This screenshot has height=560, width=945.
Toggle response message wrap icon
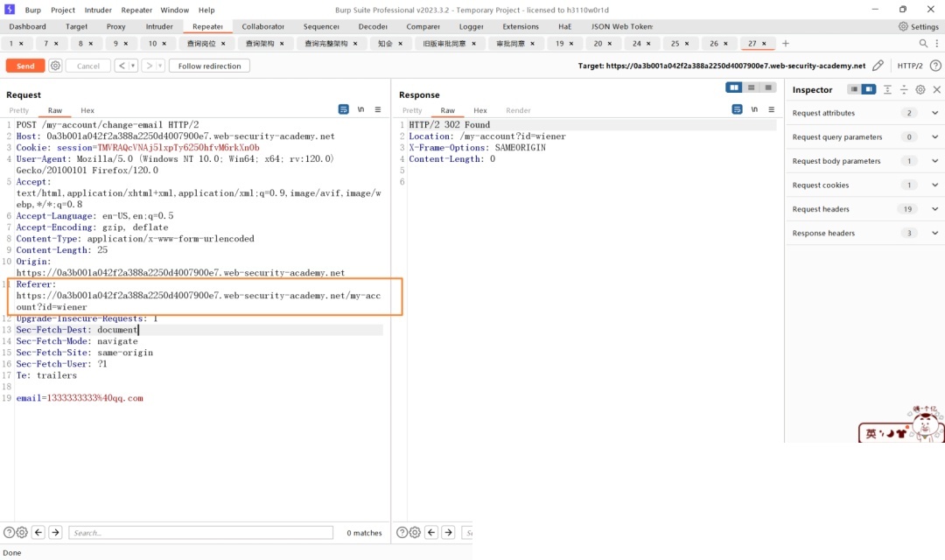click(737, 109)
